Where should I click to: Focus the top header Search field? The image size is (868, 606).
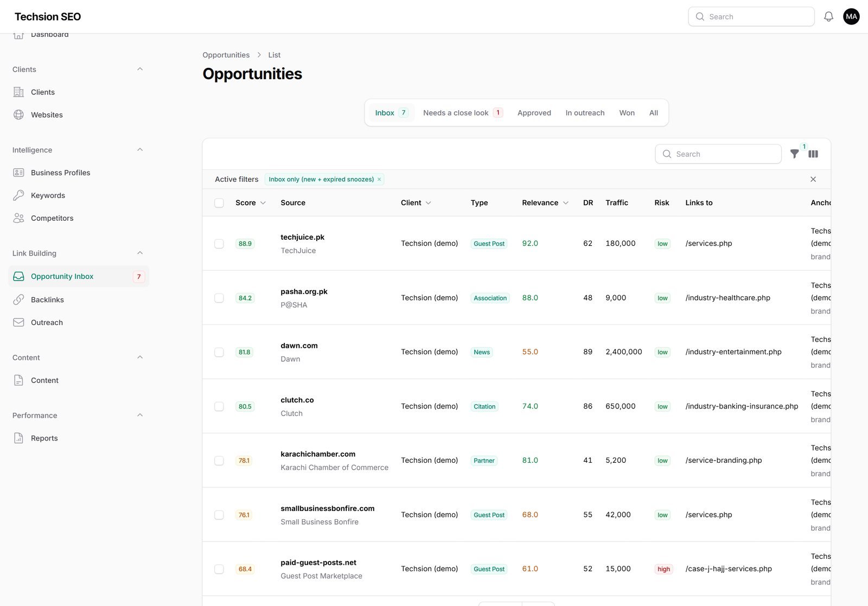pos(751,17)
